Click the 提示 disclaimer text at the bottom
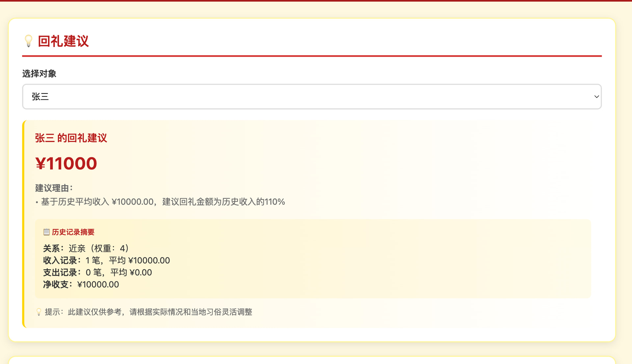632x364 pixels. coord(148,312)
